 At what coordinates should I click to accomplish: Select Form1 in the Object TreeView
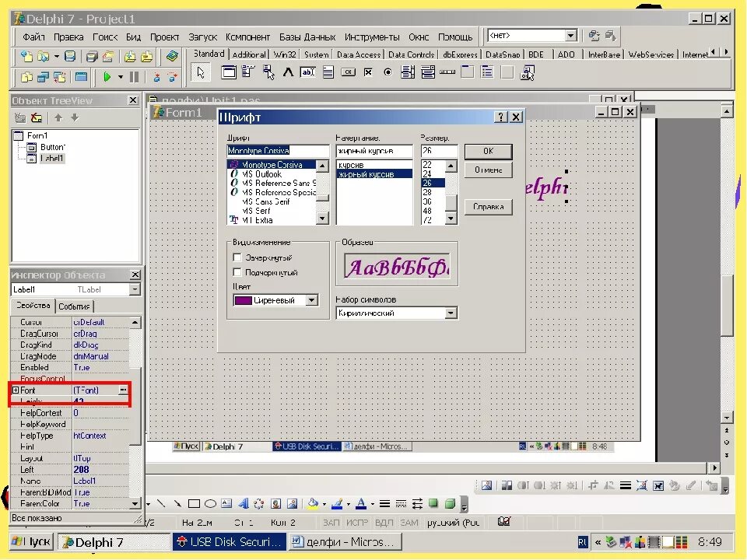[x=37, y=135]
